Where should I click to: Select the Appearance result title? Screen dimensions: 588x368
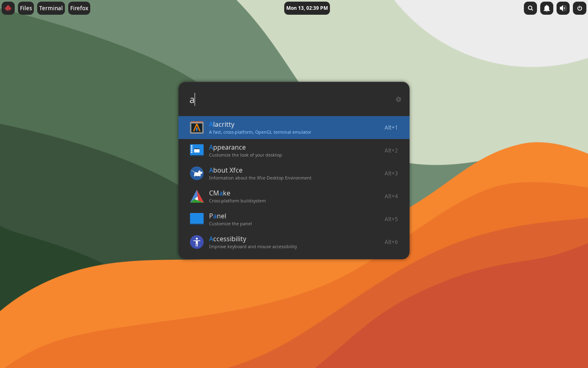[x=227, y=147]
